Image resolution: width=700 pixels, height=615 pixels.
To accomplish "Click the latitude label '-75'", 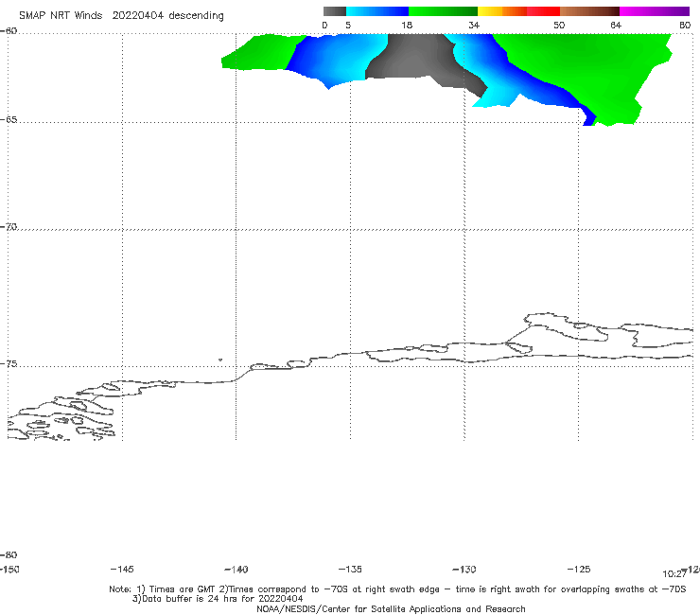I will [9, 364].
